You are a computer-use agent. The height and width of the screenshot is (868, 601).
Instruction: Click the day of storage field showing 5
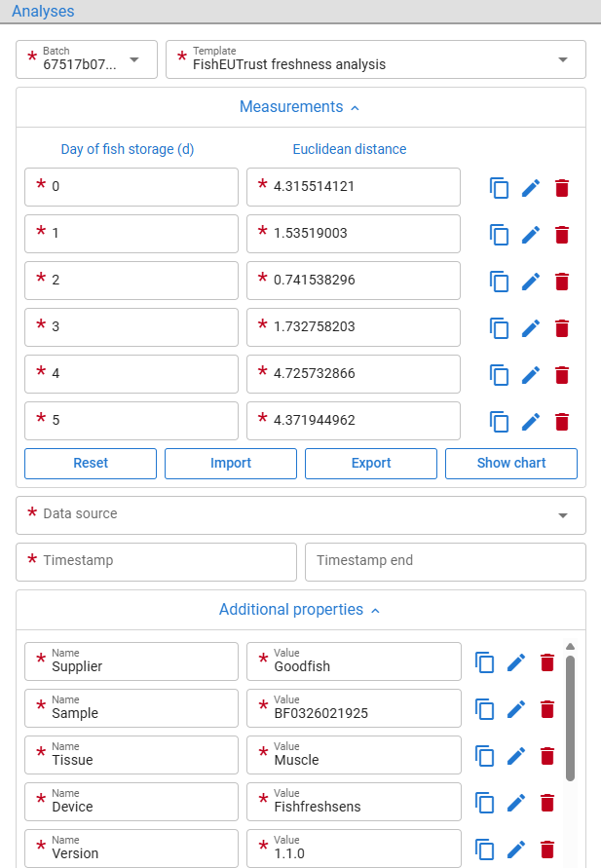(131, 421)
